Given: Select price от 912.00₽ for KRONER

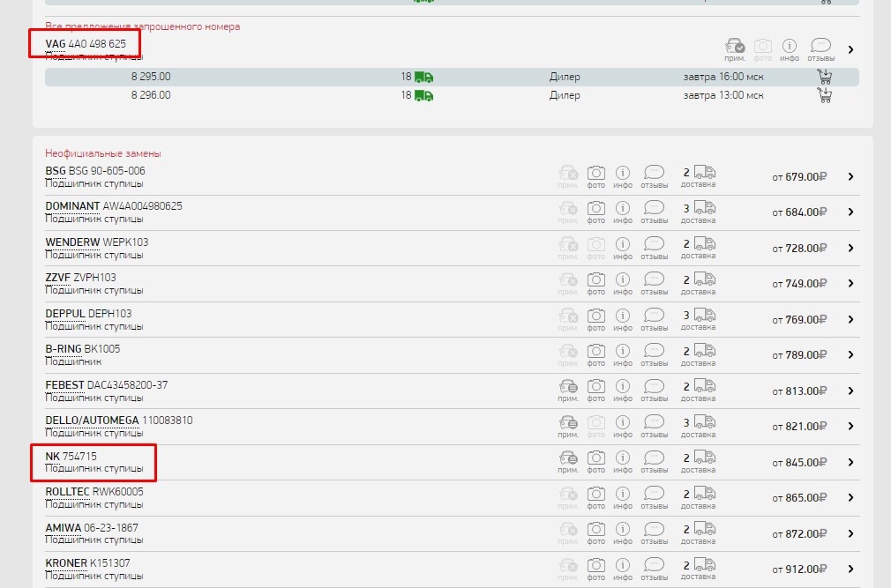Looking at the screenshot, I should point(799,569).
